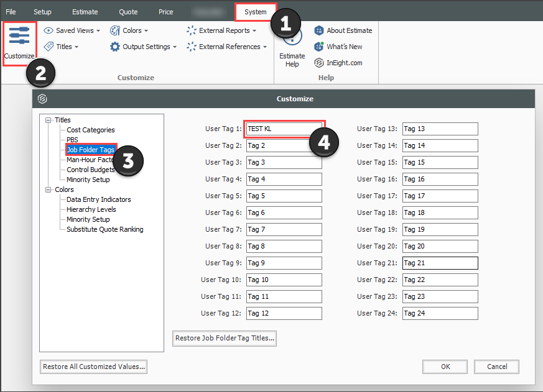Select Job Folder Tags in tree

pos(90,150)
